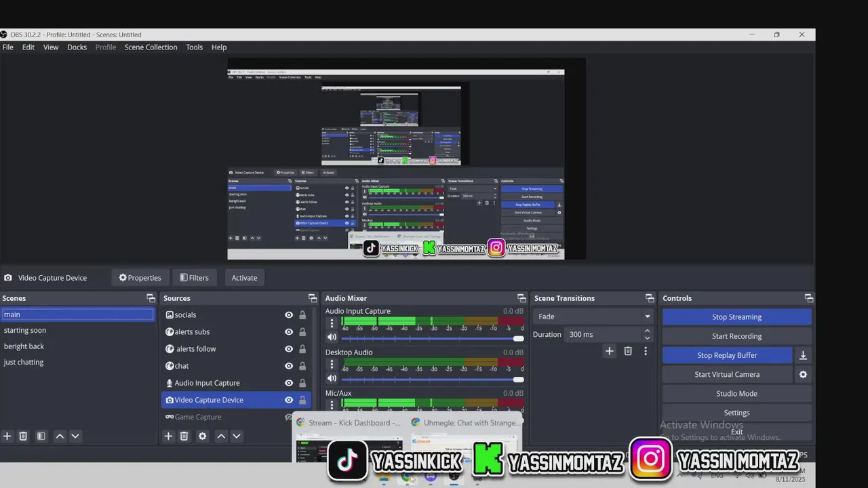Screen dimensions: 868x488
Task: Toggle lock on alerts follow source
Action: coord(302,349)
